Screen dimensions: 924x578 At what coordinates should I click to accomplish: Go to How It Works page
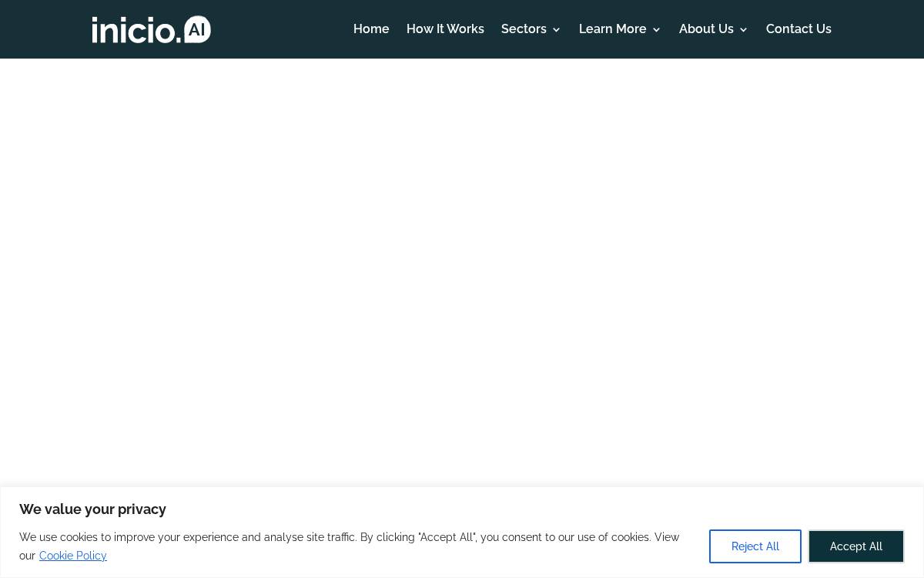click(x=445, y=29)
